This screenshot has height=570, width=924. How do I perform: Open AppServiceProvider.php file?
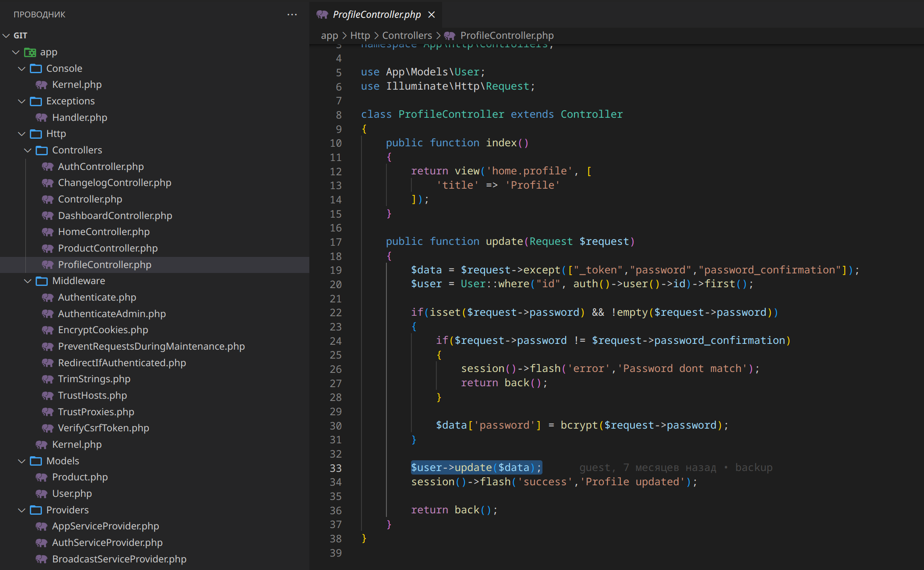click(106, 526)
